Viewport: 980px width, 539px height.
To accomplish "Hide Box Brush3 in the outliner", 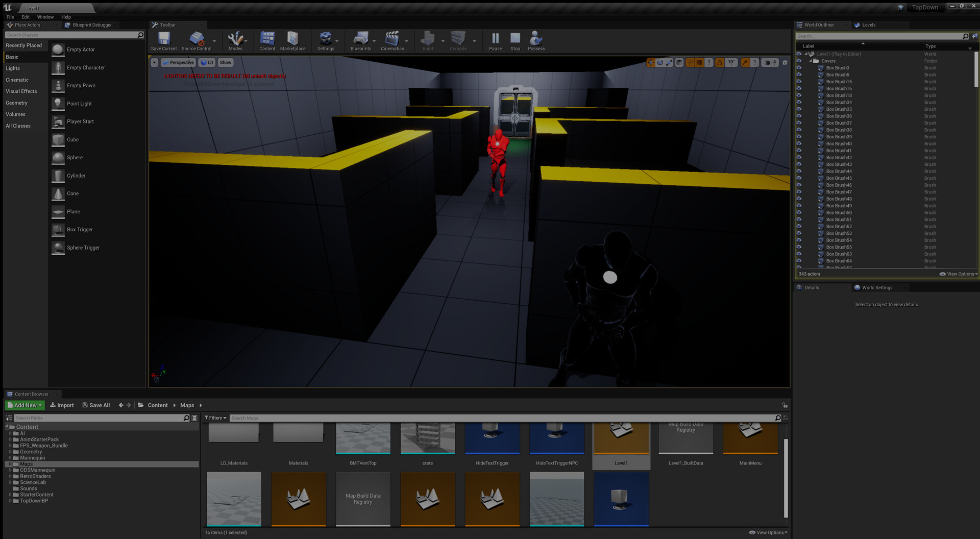I will point(799,68).
